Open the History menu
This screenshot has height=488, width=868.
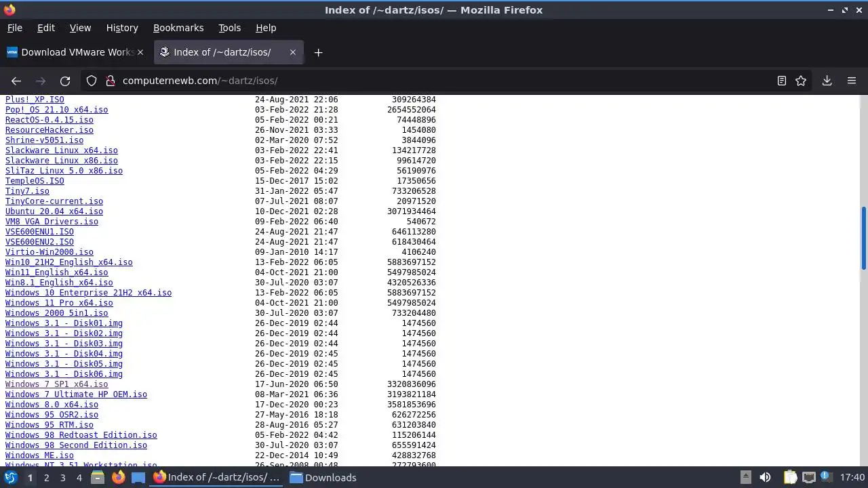coord(122,28)
